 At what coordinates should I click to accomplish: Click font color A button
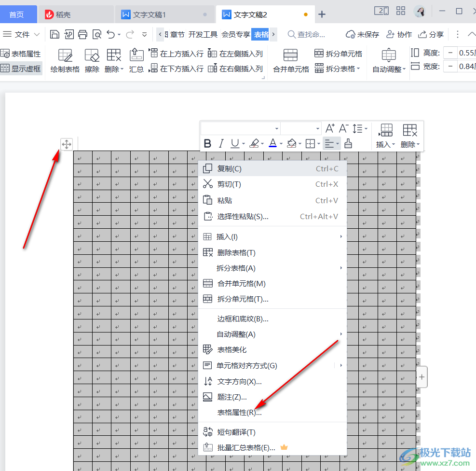click(273, 143)
